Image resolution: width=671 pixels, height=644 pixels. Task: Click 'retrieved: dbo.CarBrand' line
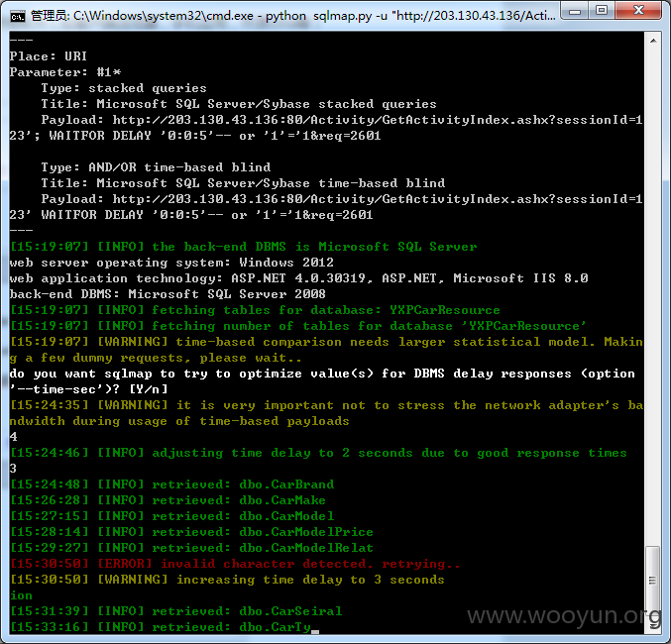pyautogui.click(x=171, y=483)
